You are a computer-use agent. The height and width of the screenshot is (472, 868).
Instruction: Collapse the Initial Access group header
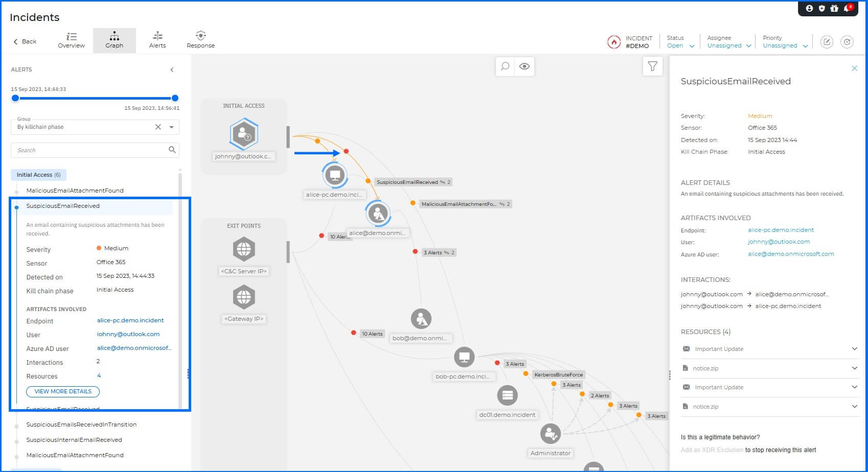point(38,175)
